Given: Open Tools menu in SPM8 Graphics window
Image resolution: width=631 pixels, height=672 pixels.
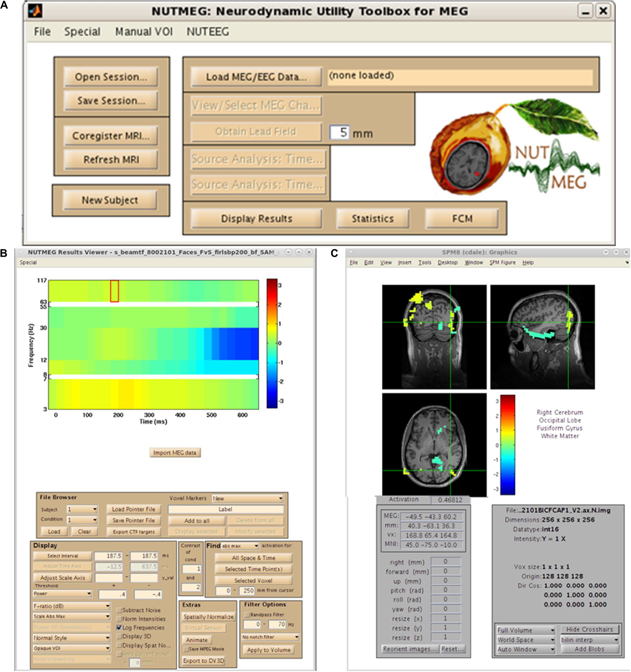Looking at the screenshot, I should [424, 263].
